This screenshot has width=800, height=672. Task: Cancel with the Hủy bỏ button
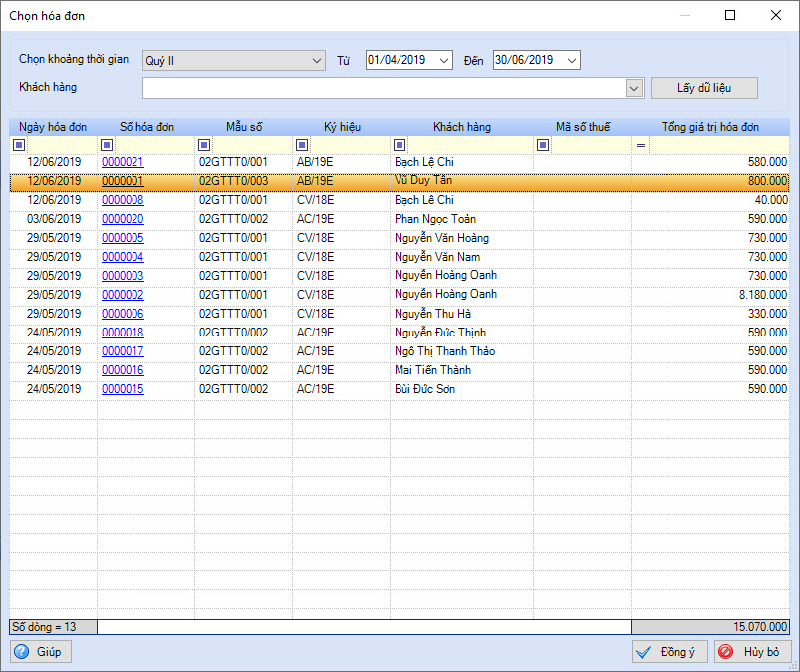tap(752, 652)
